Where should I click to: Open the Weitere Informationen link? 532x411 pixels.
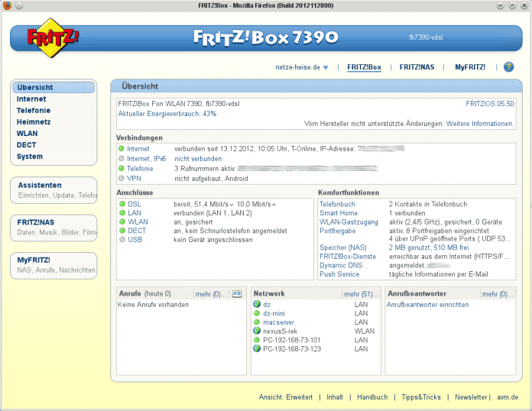(x=480, y=123)
